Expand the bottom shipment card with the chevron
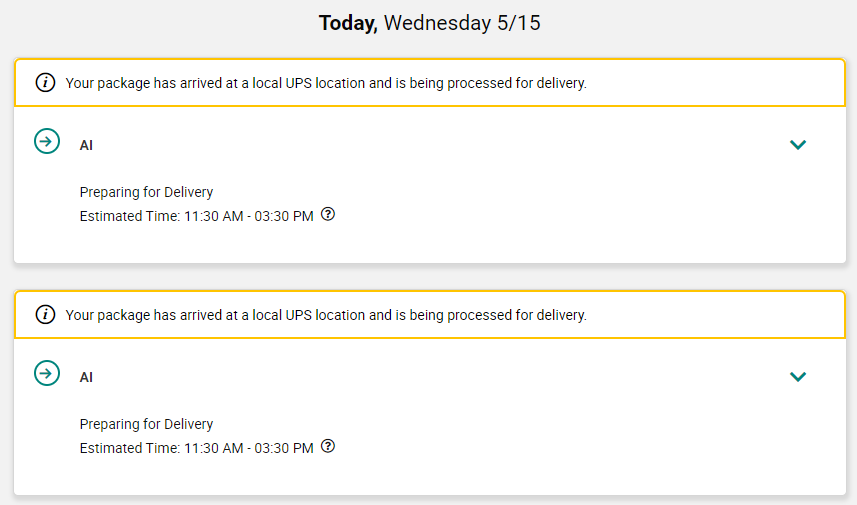The image size is (857, 505). point(797,377)
